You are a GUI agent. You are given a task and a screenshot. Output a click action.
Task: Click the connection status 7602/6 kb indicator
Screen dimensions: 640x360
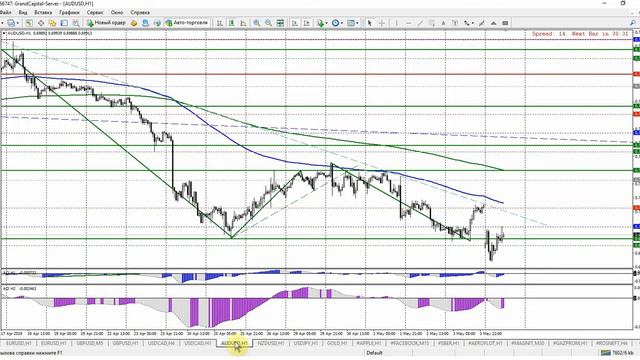(617, 353)
